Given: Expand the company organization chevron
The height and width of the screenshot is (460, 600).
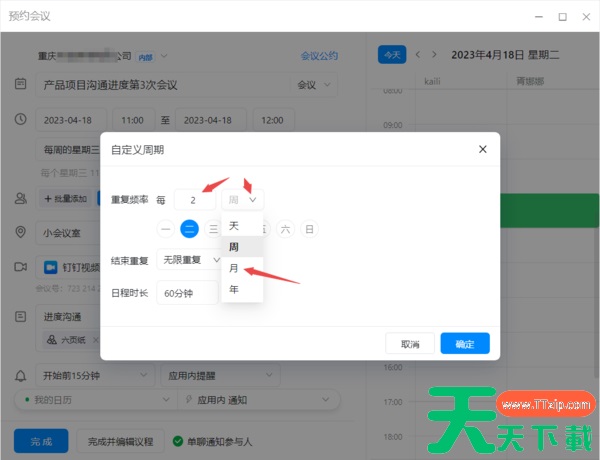Looking at the screenshot, I should click(x=164, y=56).
